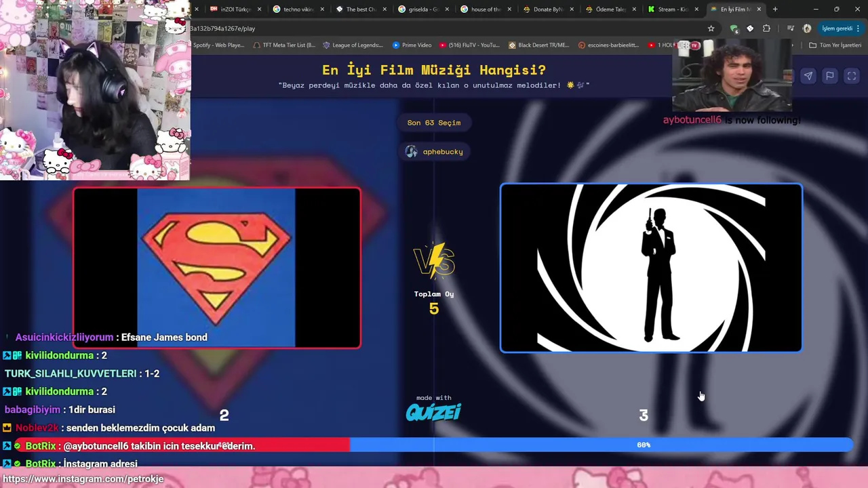Click the blue 60% vote bar
Screen dimensions: 868x488
click(x=601, y=445)
